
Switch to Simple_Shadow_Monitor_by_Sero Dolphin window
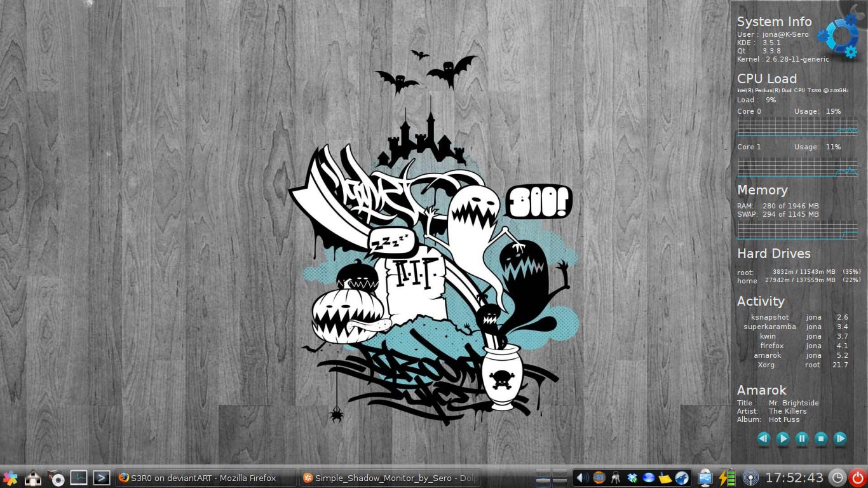coord(390,478)
